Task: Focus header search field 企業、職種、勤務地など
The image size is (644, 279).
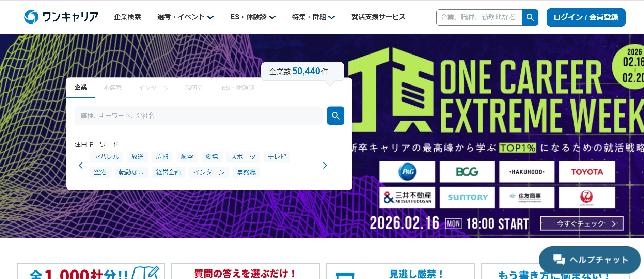Action: coord(479,17)
